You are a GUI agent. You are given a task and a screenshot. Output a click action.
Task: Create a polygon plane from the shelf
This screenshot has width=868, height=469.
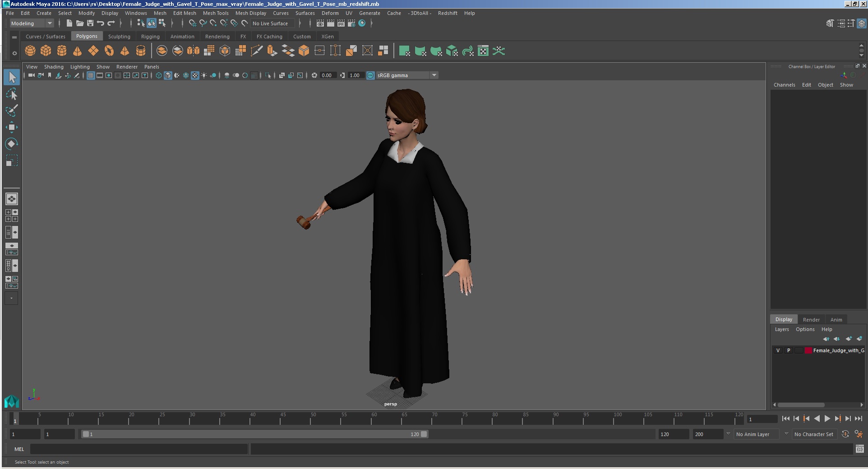[x=93, y=51]
